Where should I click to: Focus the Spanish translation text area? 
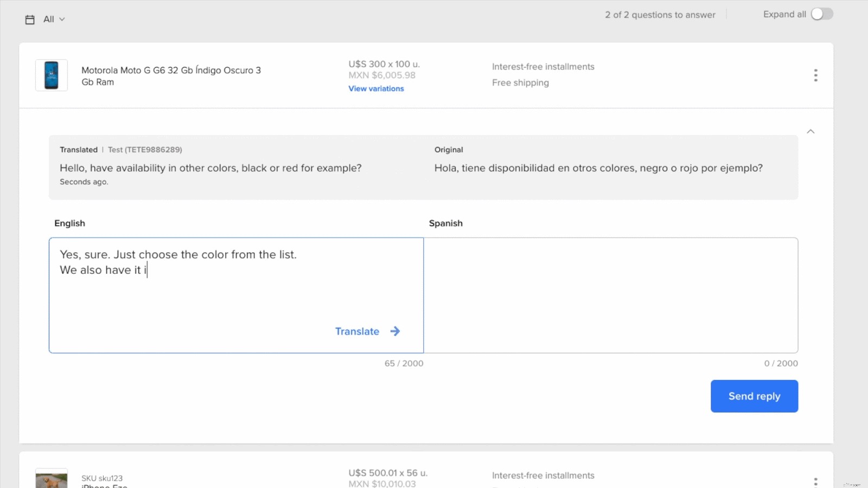(610, 295)
